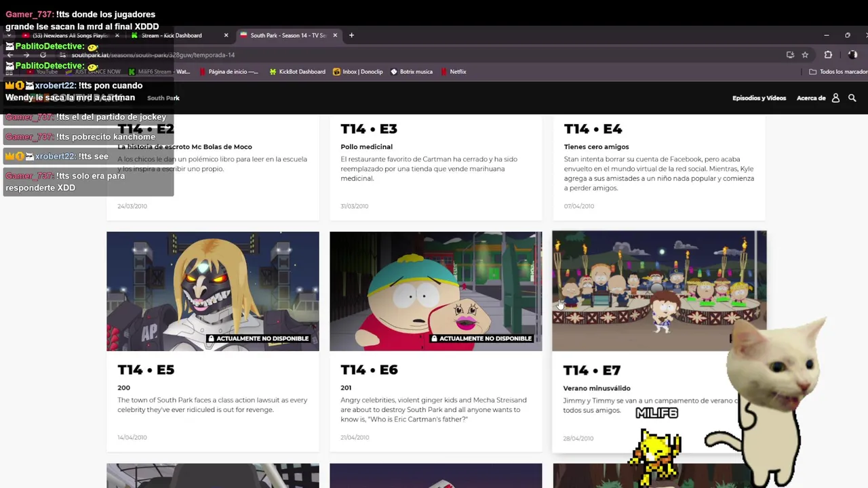This screenshot has height=488, width=868.
Task: Click the date 31/03/2010
Action: pos(355,206)
